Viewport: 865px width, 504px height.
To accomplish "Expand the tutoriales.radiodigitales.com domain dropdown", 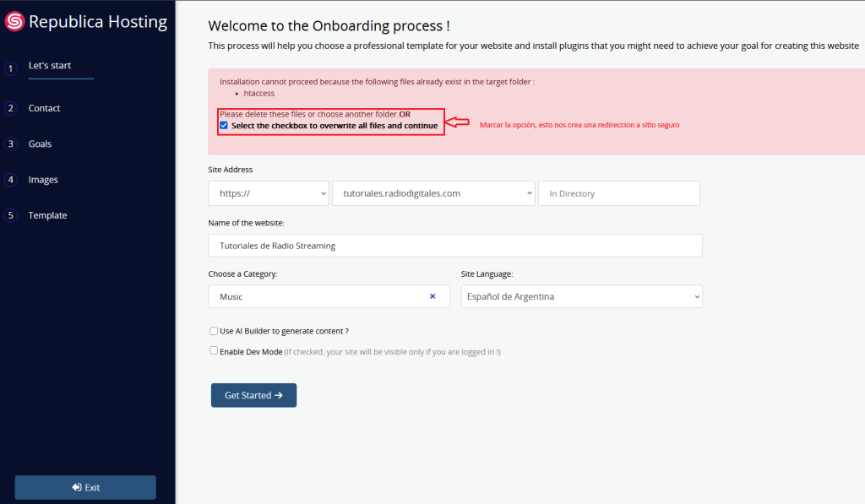I will [x=433, y=193].
